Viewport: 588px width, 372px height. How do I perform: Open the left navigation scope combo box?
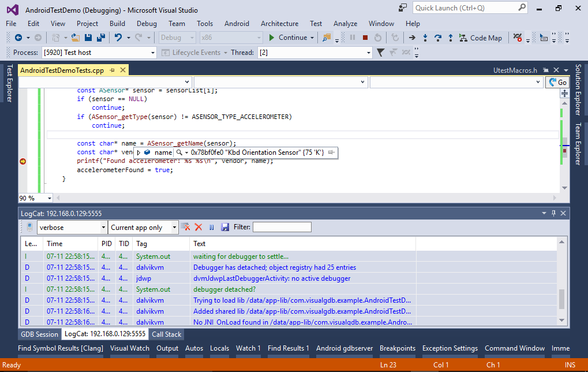106,82
